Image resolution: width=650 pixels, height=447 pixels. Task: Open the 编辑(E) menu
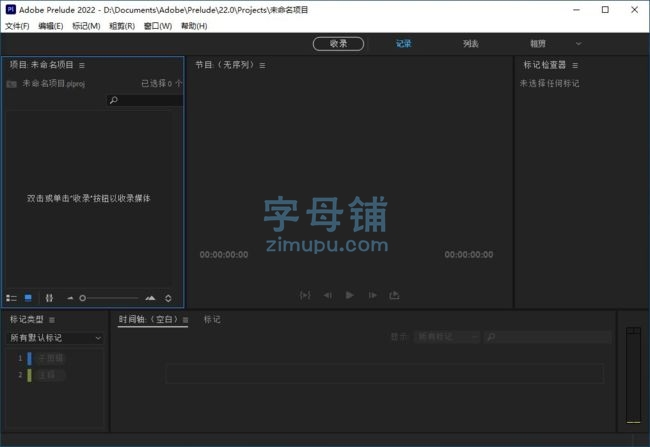51,26
